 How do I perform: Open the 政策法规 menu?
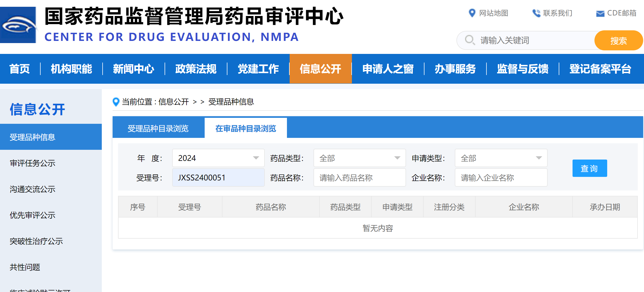coord(196,69)
